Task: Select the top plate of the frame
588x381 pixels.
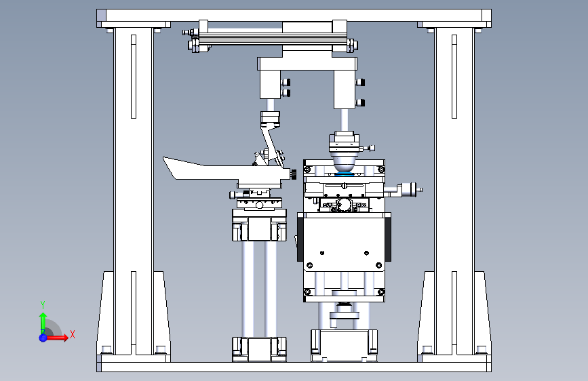Action: (x=294, y=16)
